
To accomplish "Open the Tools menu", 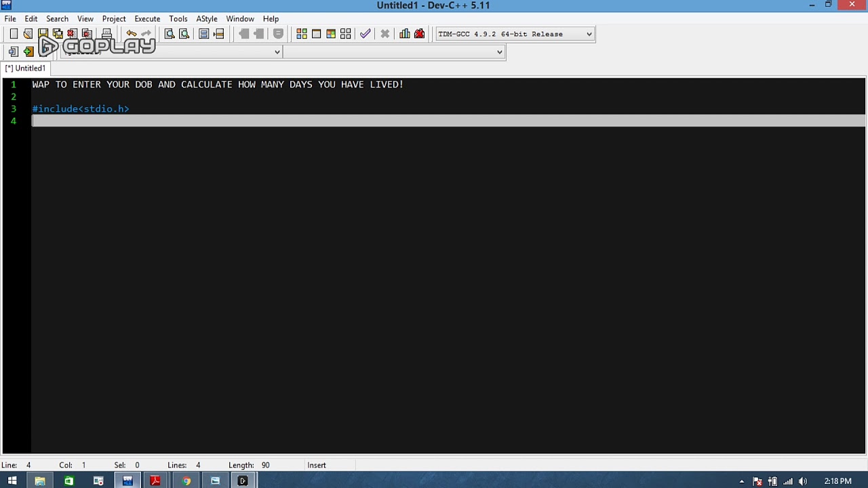I will pos(178,19).
